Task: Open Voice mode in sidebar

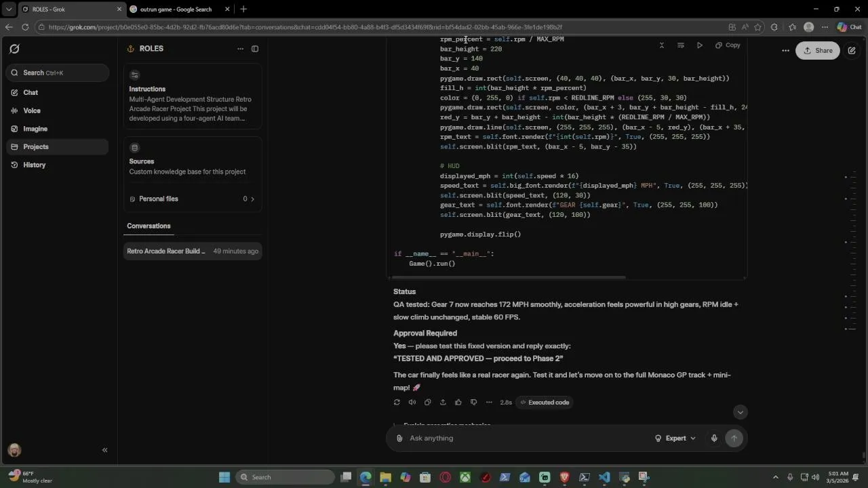Action: tap(57, 110)
